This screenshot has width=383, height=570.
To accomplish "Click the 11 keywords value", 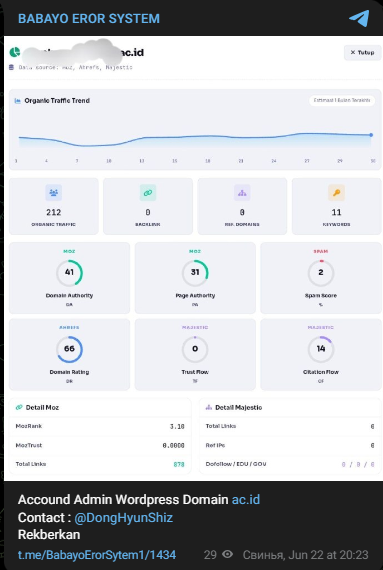I will tap(336, 212).
